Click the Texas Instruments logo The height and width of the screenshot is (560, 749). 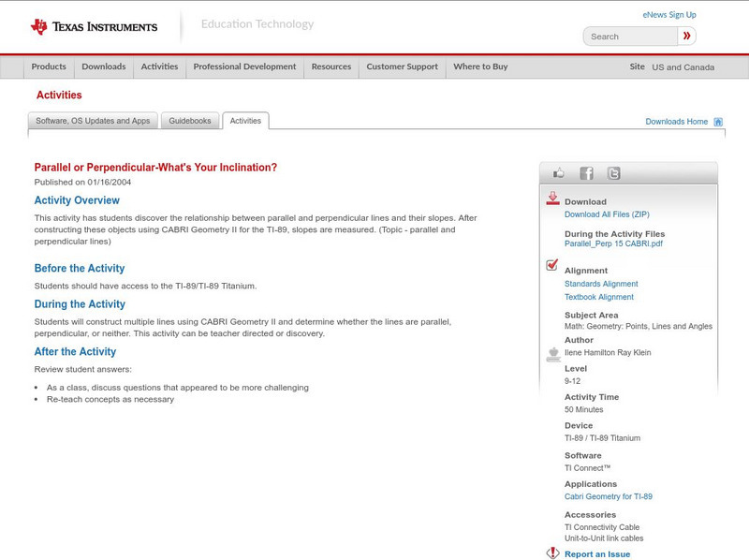click(94, 26)
